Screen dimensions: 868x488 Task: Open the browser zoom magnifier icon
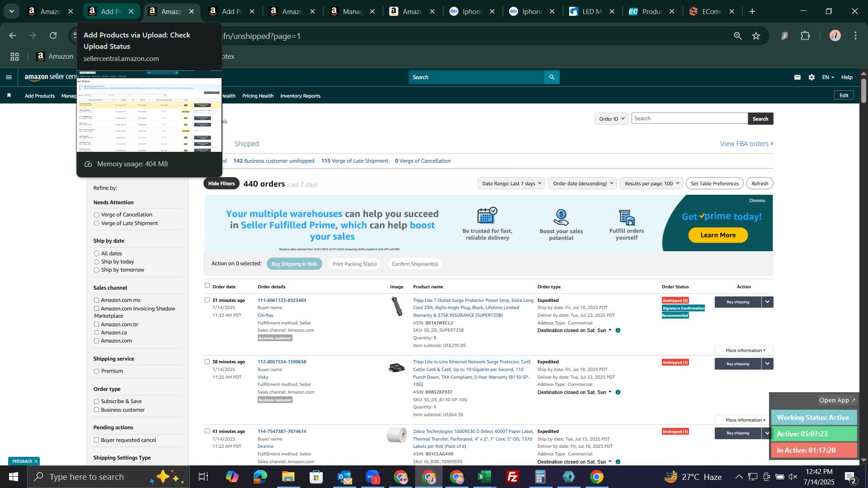pyautogui.click(x=737, y=36)
